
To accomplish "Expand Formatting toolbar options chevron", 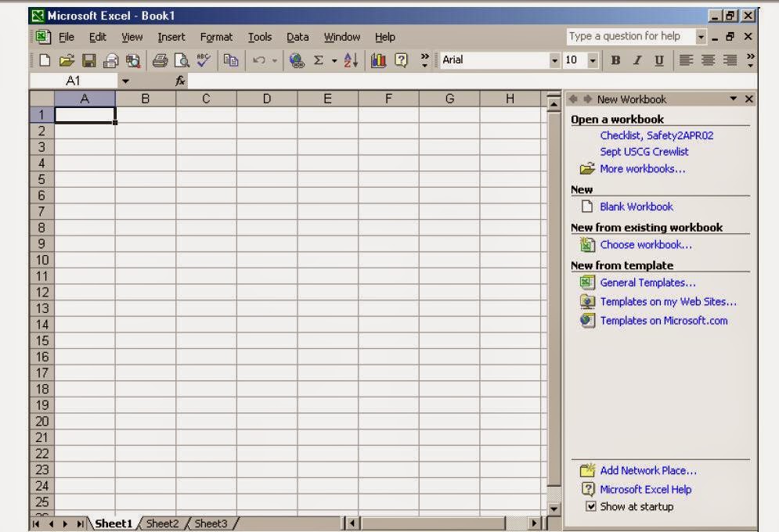I will (751, 60).
